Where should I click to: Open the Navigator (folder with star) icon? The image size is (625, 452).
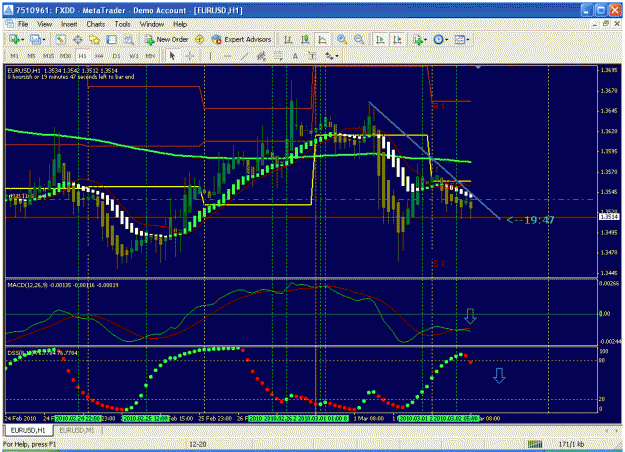point(94,39)
